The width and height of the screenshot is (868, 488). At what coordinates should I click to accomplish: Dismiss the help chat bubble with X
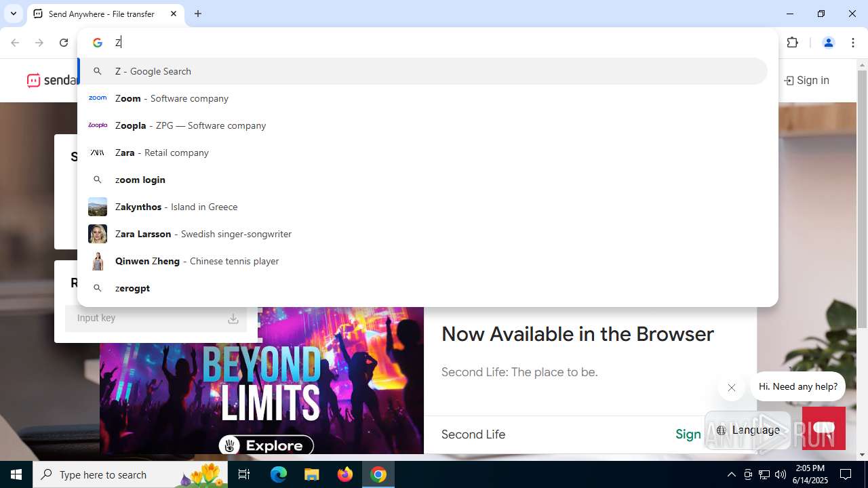[732, 388]
